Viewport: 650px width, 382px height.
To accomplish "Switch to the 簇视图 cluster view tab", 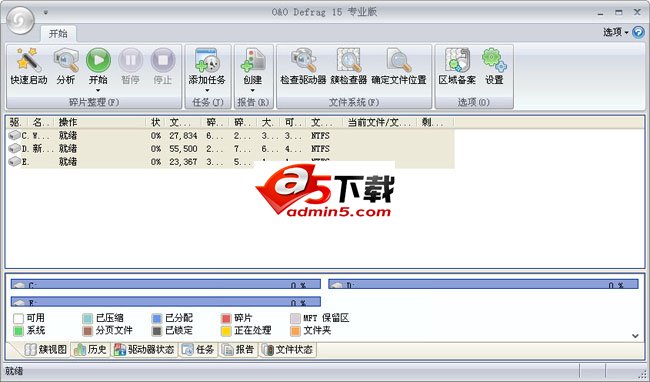I will 46,349.
